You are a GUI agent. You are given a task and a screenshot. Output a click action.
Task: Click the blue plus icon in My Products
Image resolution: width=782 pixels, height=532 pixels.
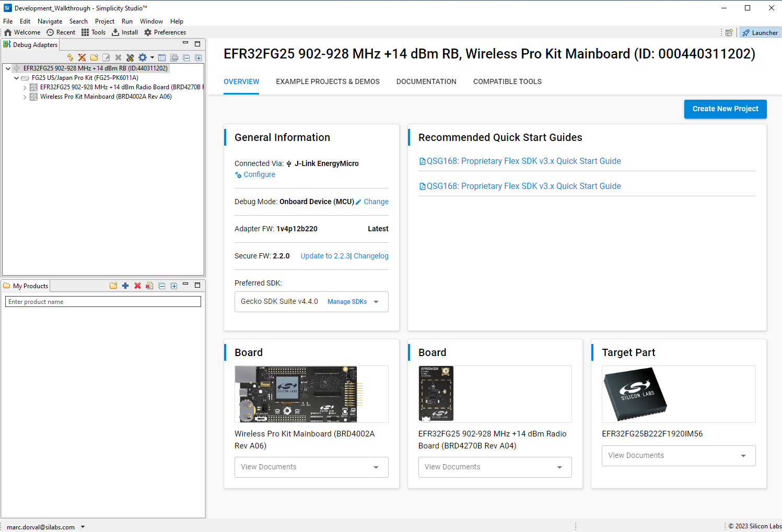click(125, 286)
